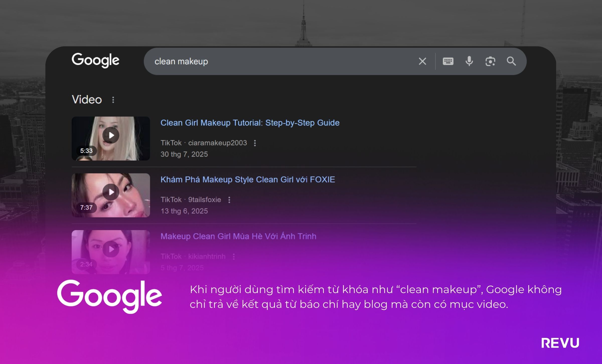Start voice search with the microphone icon
This screenshot has height=364, width=602.
click(469, 61)
